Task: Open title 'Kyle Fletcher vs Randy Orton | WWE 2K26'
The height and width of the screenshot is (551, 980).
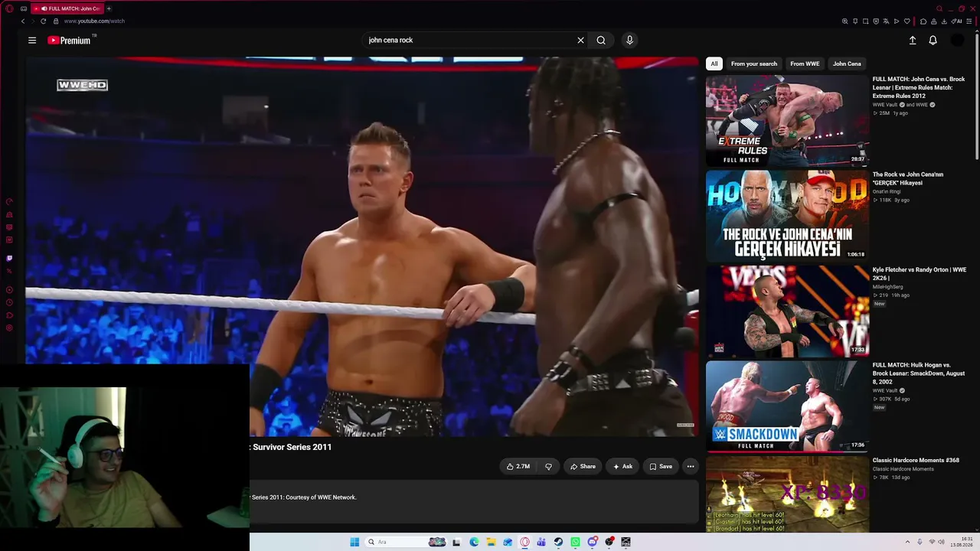Action: pos(920,274)
